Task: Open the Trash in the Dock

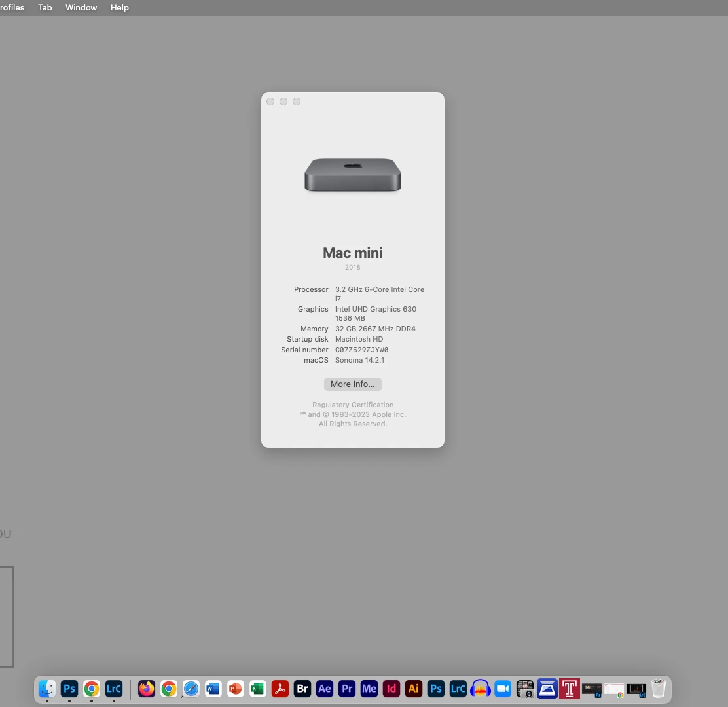Action: [659, 689]
